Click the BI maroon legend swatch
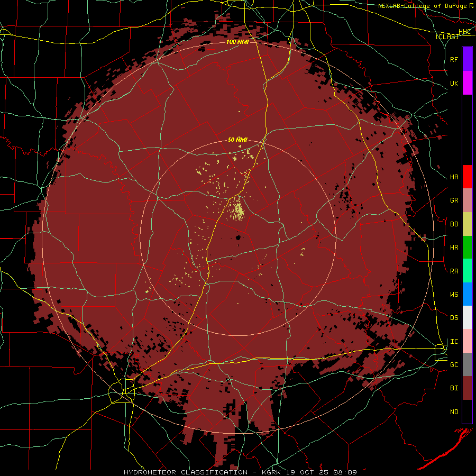Screen dimensions: 476x476 coord(467,388)
